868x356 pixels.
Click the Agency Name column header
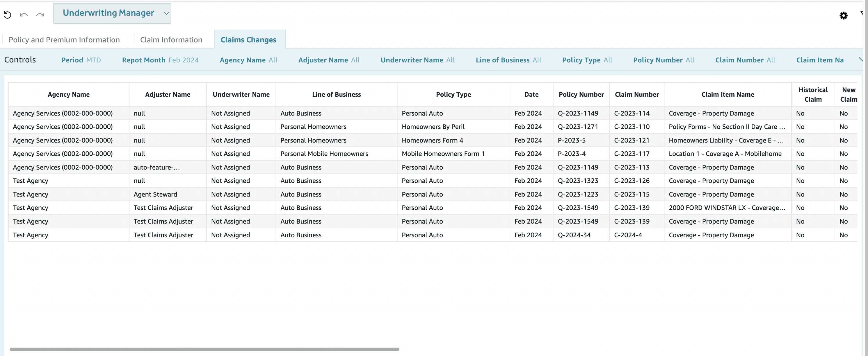tap(68, 95)
